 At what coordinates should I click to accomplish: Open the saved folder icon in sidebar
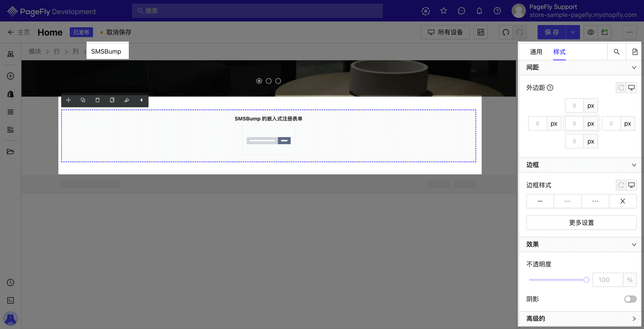11,152
